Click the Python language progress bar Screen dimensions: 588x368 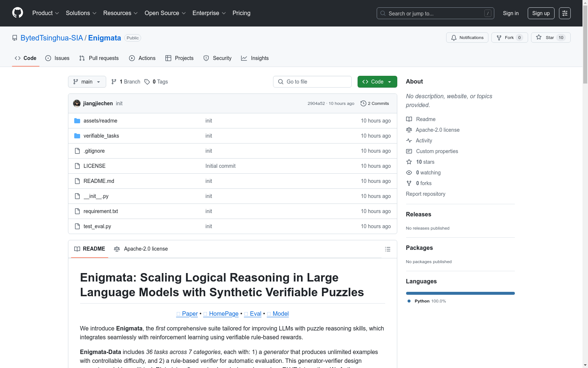pos(460,293)
